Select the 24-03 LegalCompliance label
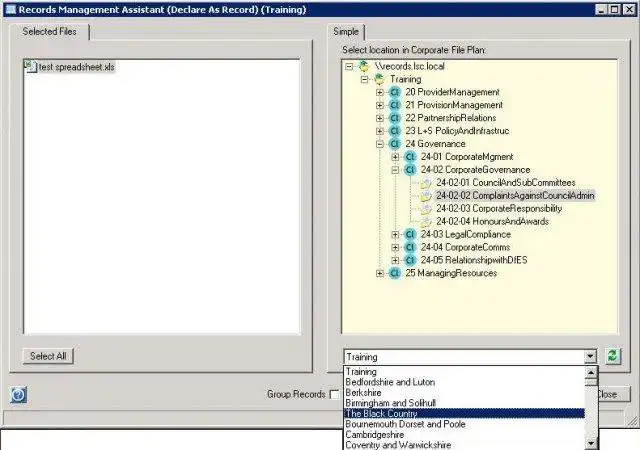 (x=466, y=234)
